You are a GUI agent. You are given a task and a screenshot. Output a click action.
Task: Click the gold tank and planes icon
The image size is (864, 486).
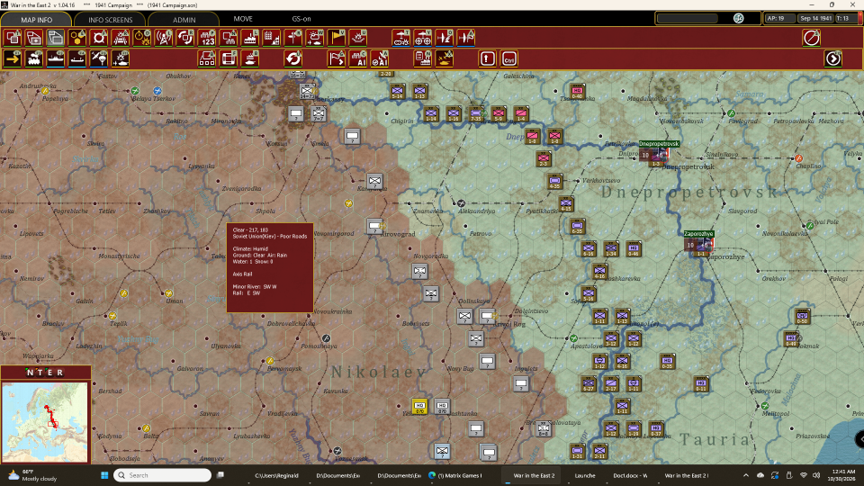click(x=444, y=58)
